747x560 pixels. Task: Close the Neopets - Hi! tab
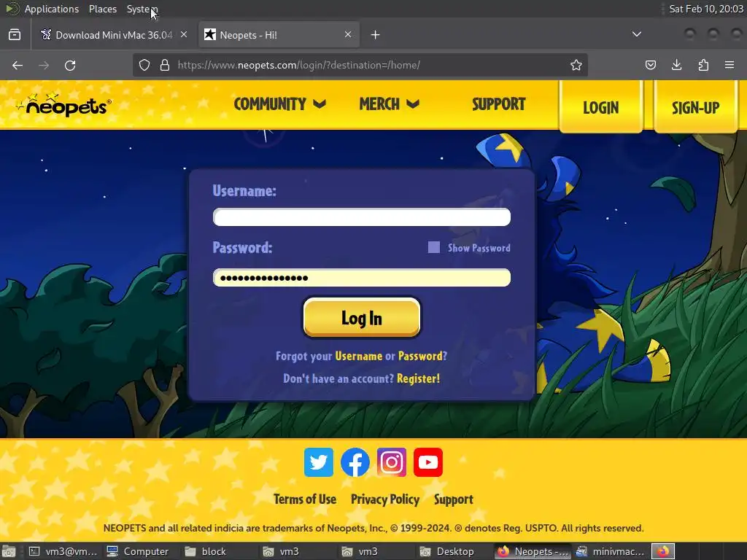348,34
